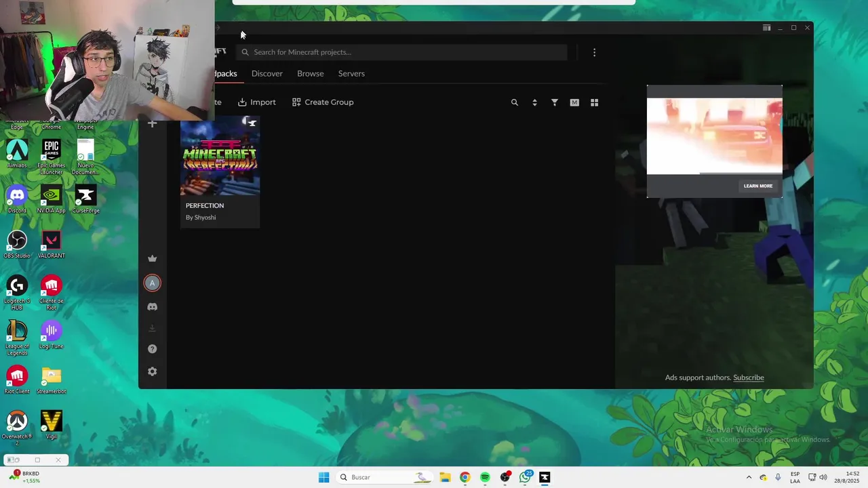Open the funnel filter options
The width and height of the screenshot is (868, 488).
tap(554, 102)
